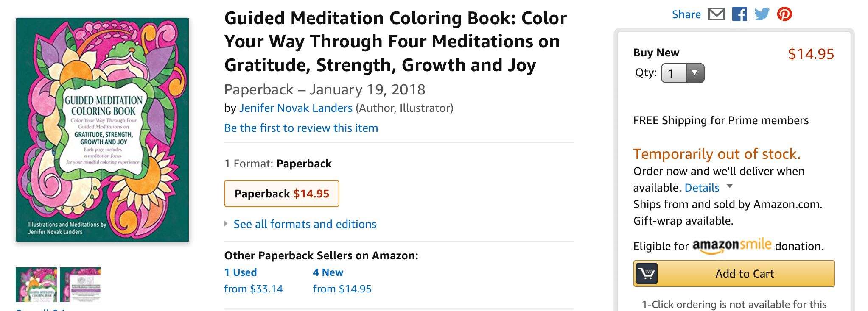Expand See all formats and editions
868x311 pixels.
305,224
